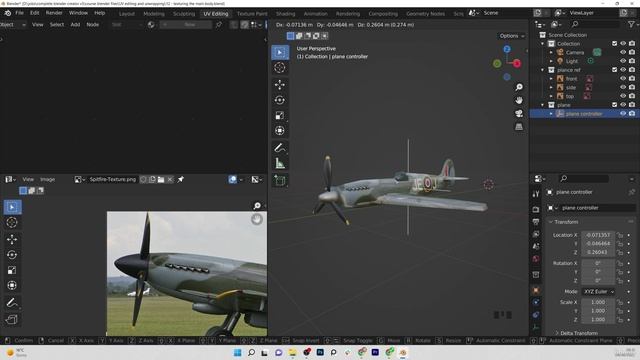Switch to the Shading workspace tab
This screenshot has height=360, width=640.
285,13
